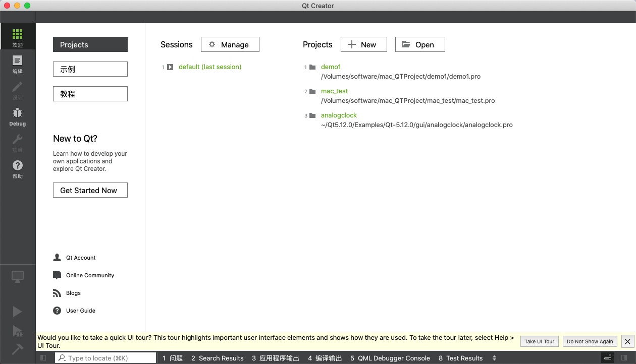Click the Open project button

[x=420, y=44]
